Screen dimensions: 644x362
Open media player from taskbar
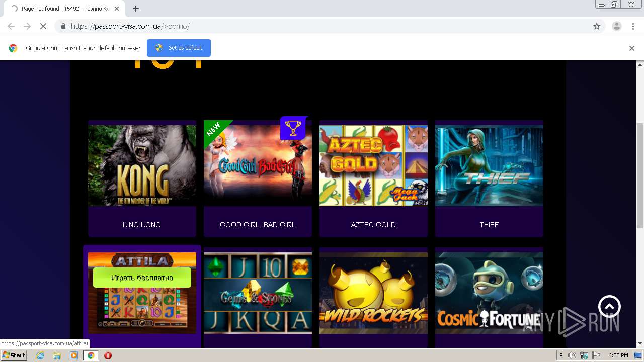(x=74, y=355)
